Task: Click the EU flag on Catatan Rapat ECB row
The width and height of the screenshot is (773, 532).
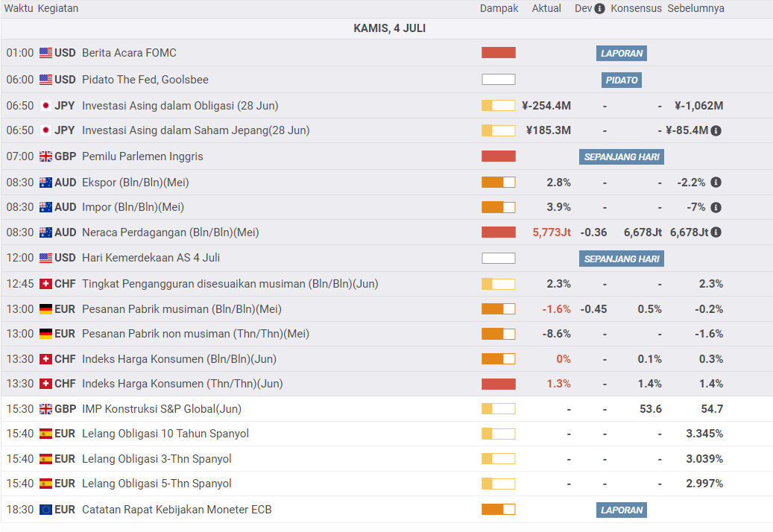Action: click(45, 510)
